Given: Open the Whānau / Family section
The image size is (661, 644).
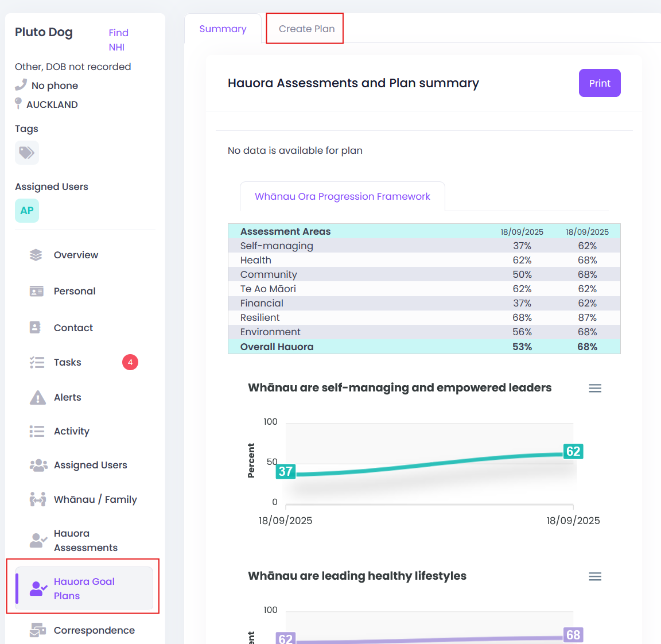Looking at the screenshot, I should (84, 499).
